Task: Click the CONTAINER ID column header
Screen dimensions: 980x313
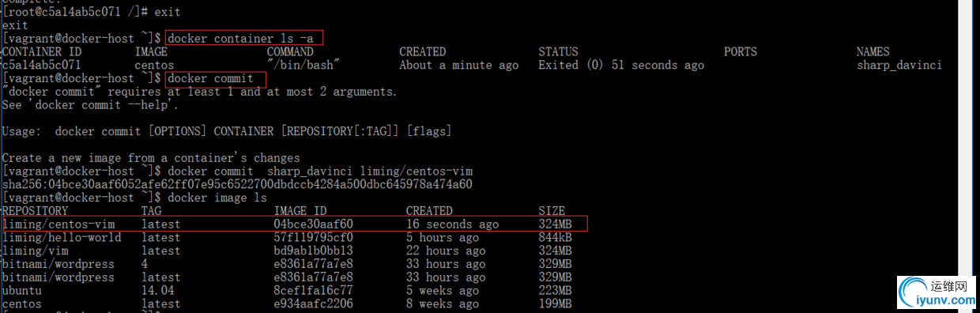Action: (x=41, y=51)
